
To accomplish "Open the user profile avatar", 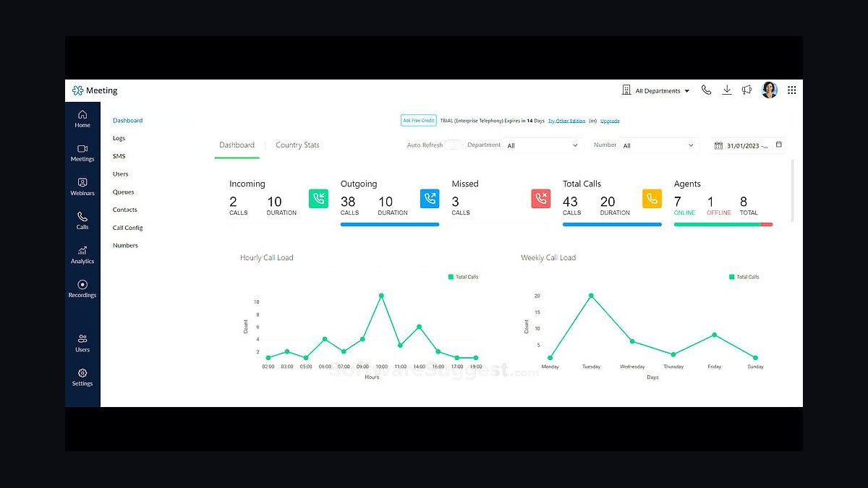I will (x=770, y=90).
